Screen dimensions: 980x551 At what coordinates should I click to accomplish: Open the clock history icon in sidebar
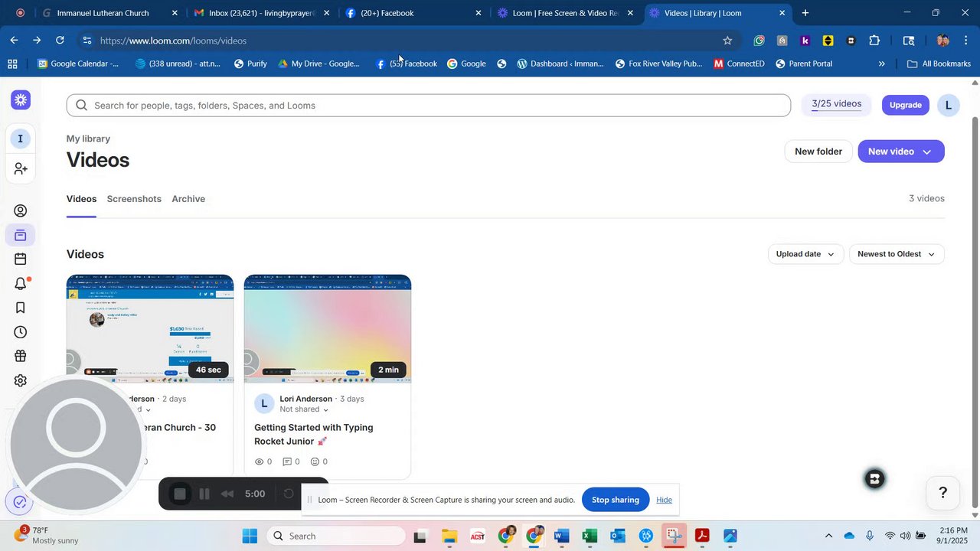point(21,332)
